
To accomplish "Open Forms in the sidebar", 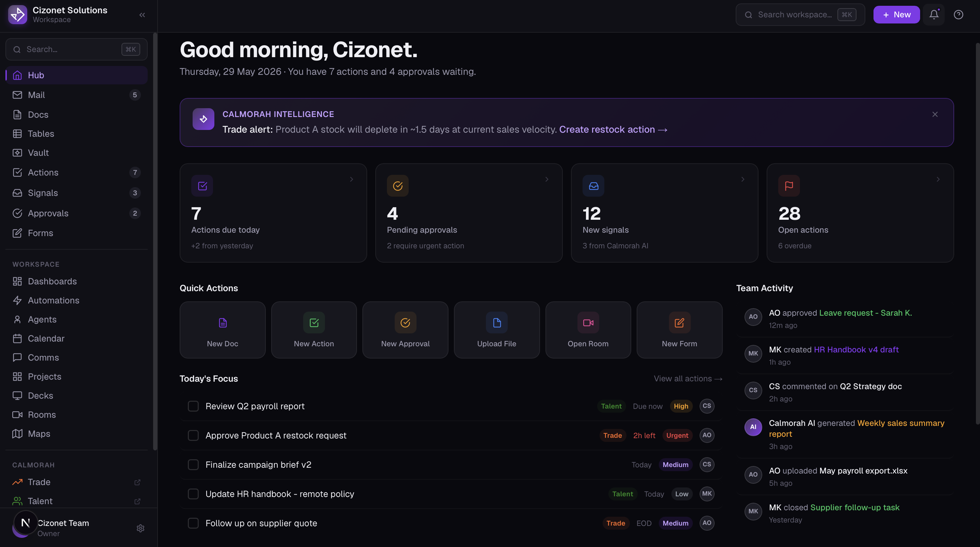I will [x=77, y=233].
